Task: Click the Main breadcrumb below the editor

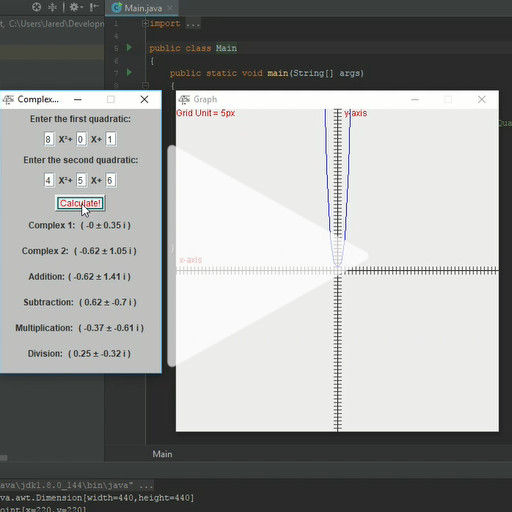Action: pos(162,454)
